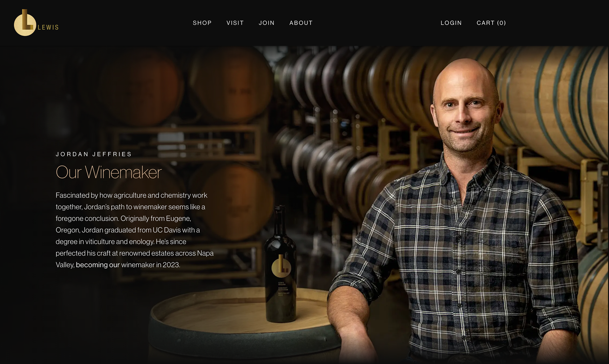609x364 pixels.
Task: Click the highlighted "becoming our" text
Action: 98,265
